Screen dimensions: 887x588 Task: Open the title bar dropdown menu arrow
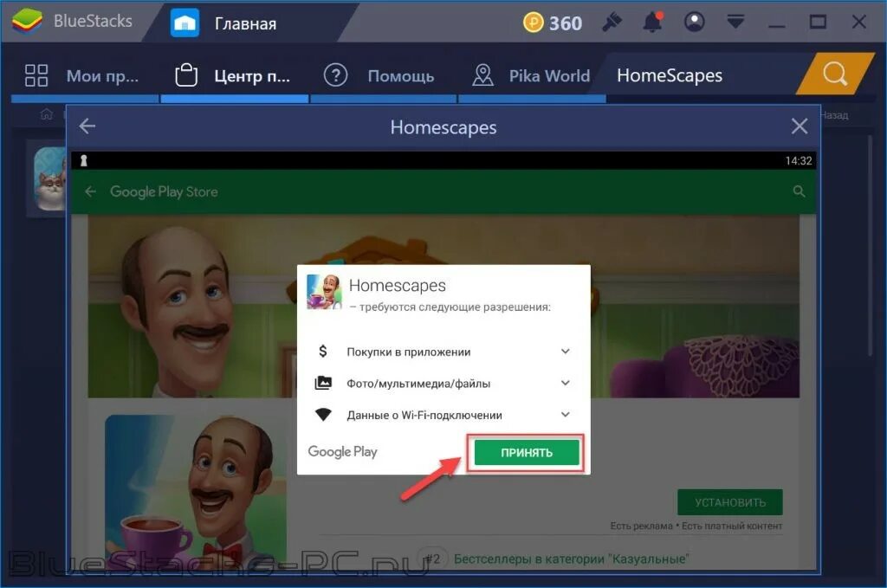(735, 22)
